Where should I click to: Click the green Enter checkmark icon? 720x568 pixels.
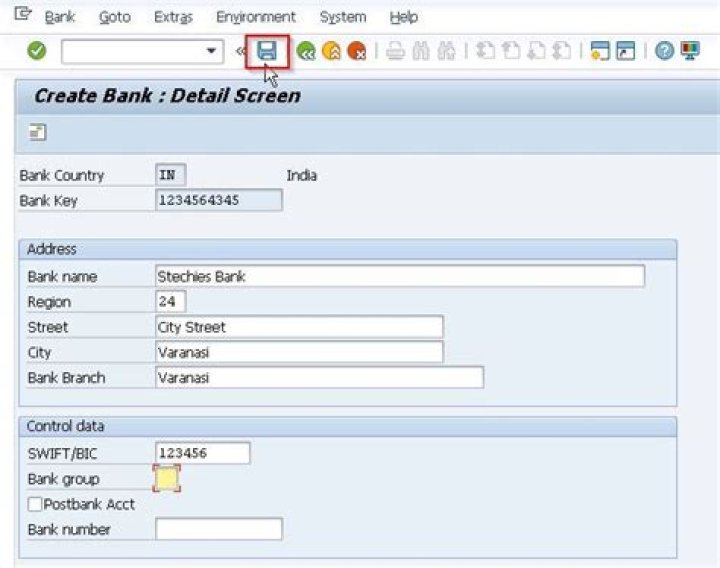tap(37, 51)
